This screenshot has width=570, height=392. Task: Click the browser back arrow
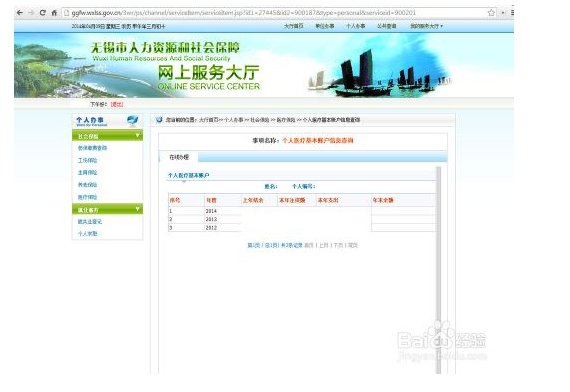point(20,13)
